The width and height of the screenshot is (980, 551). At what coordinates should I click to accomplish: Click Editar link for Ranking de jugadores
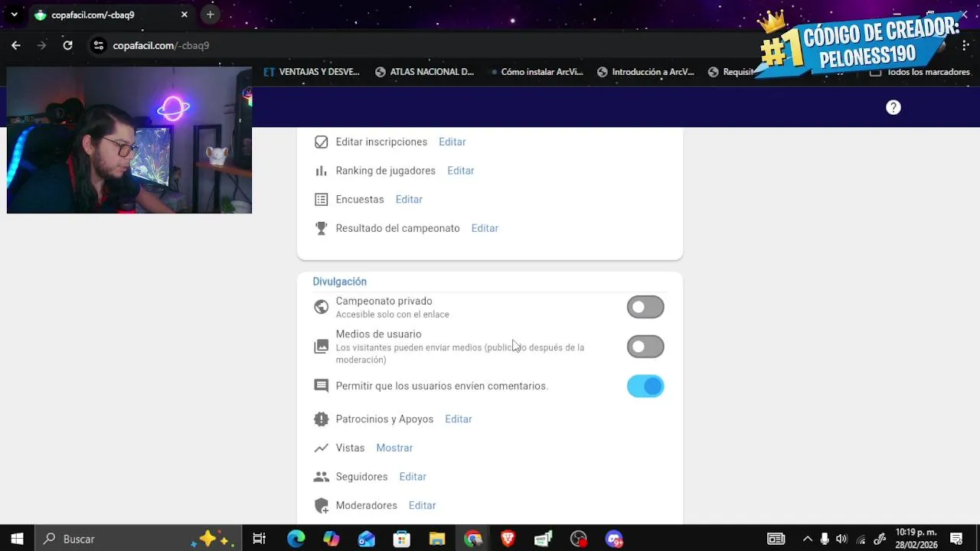point(461,171)
